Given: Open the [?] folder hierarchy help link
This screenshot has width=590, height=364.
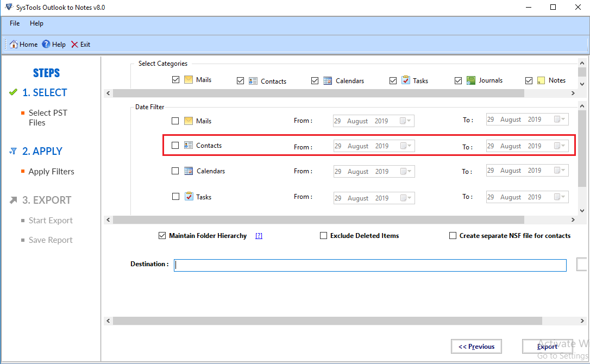Looking at the screenshot, I should [x=259, y=236].
